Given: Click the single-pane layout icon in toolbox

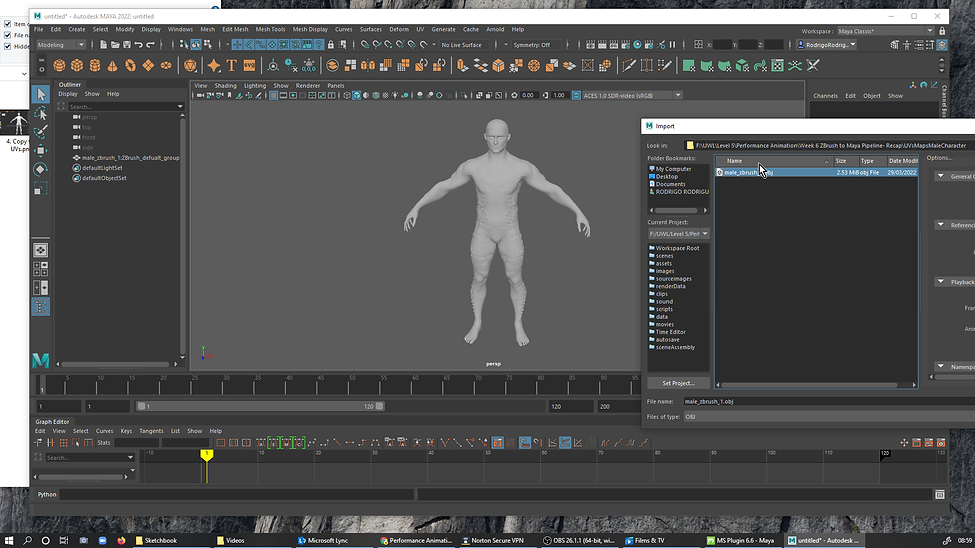Looking at the screenshot, I should (x=40, y=250).
